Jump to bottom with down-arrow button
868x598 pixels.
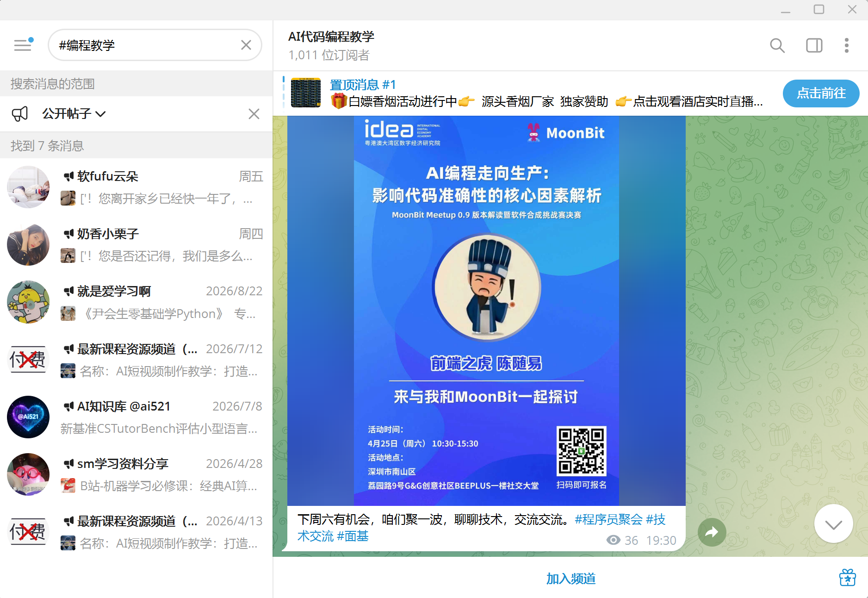tap(833, 523)
